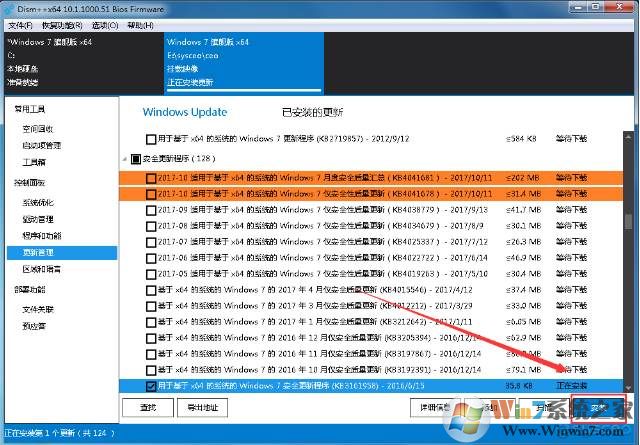This screenshot has height=445, width=640.
Task: Tick the KB2719857 update checkbox
Action: coord(151,139)
